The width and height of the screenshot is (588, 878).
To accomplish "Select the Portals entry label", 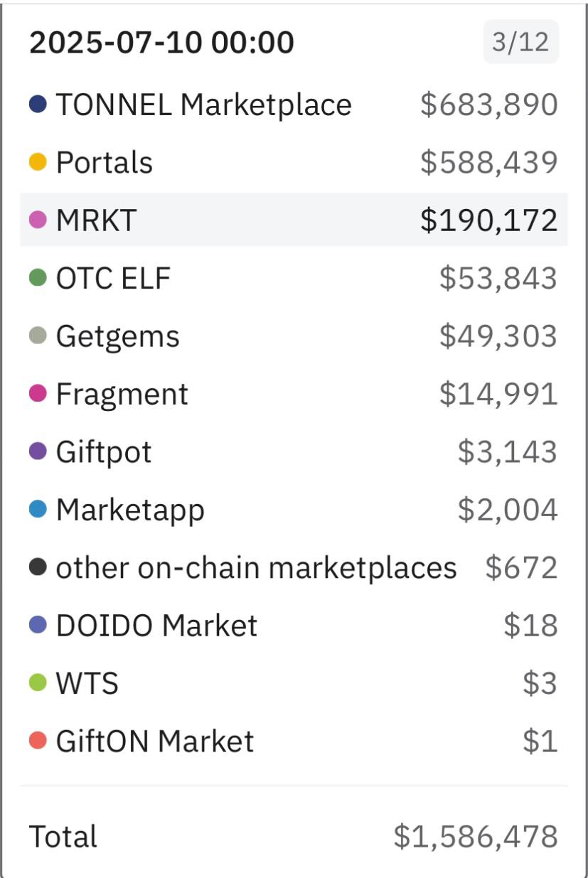I will pos(105,162).
